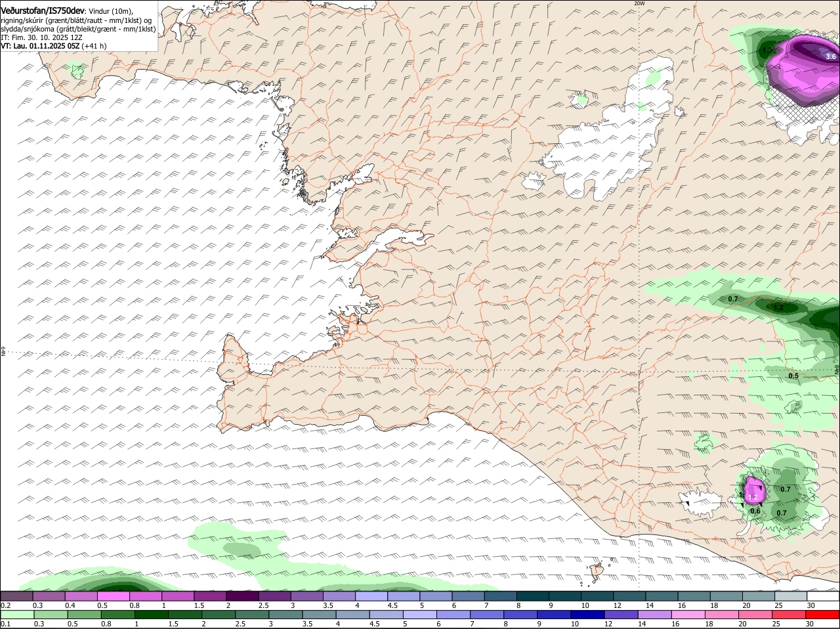840x629 pixels.
Task: Pick the white 30 swatch in upper legend row
Action: pyautogui.click(x=823, y=596)
